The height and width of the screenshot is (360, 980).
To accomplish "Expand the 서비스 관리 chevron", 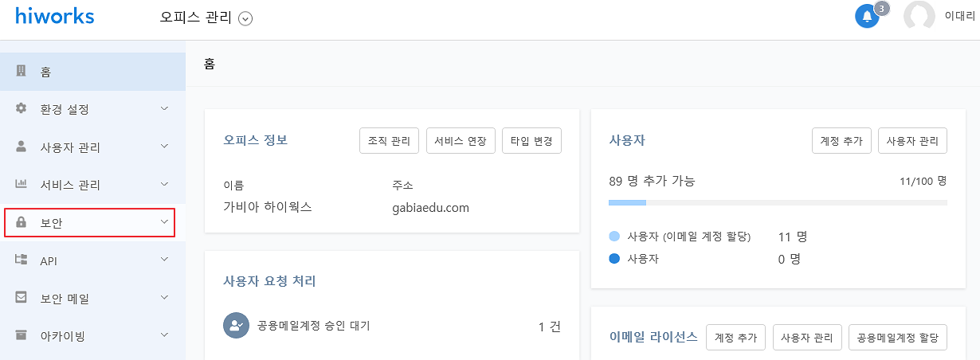I will pyautogui.click(x=164, y=184).
